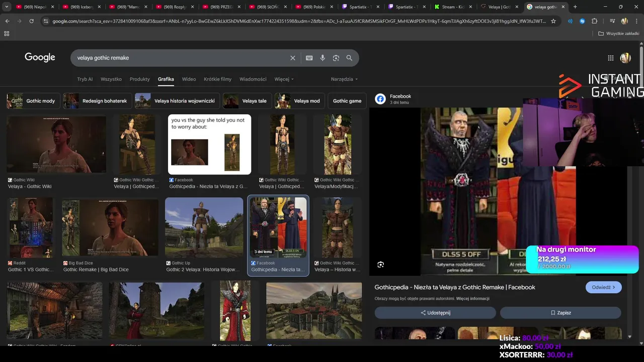Image resolution: width=644 pixels, height=362 pixels.
Task: Open Gothicpedia Facebook title link in preview
Action: [x=455, y=287]
